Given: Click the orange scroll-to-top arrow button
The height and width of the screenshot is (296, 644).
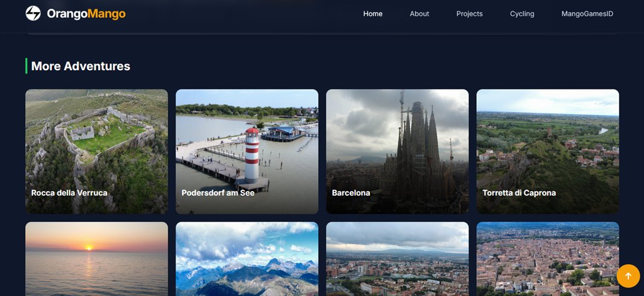Looking at the screenshot, I should pos(628,276).
